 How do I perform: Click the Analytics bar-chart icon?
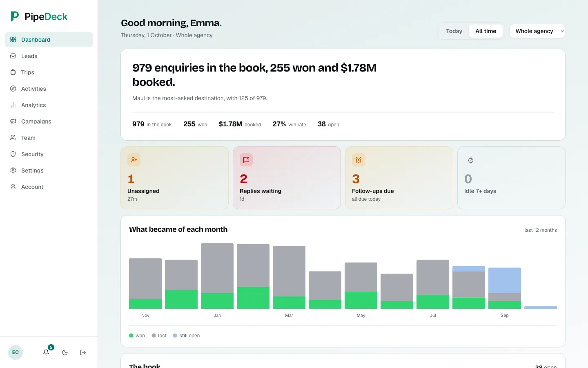point(13,105)
